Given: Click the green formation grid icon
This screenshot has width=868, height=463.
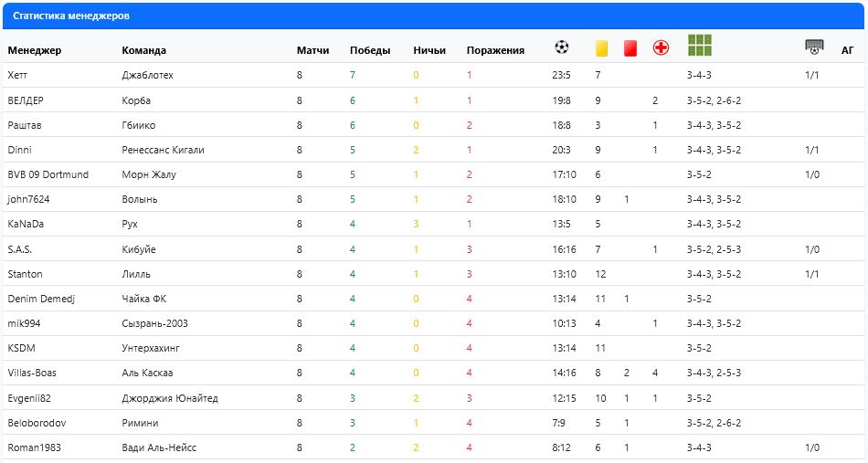Looking at the screenshot, I should click(x=700, y=46).
